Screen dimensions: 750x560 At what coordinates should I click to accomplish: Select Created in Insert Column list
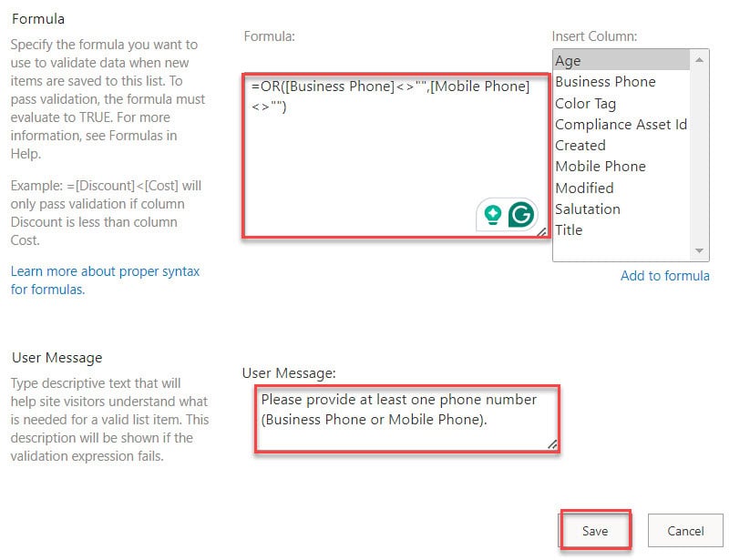click(621, 146)
